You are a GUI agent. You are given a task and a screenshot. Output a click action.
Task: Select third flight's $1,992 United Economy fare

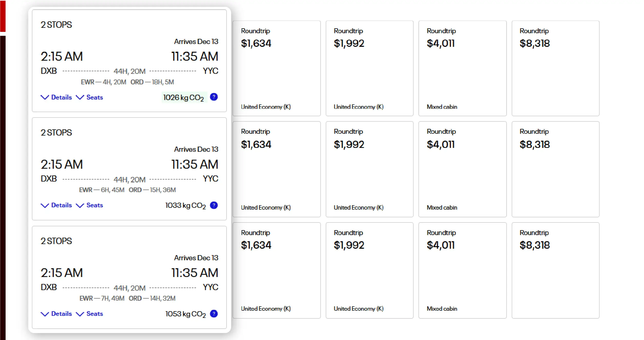pos(369,270)
